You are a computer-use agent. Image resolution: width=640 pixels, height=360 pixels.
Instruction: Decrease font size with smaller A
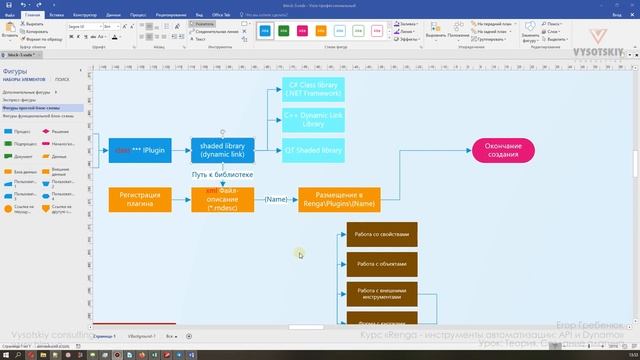pos(132,27)
